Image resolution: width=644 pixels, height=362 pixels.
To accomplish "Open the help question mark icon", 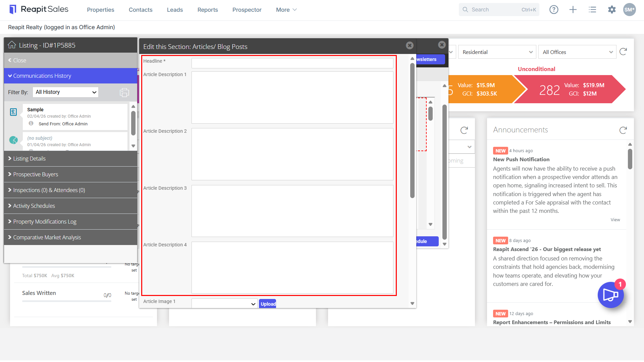I will 554,10.
